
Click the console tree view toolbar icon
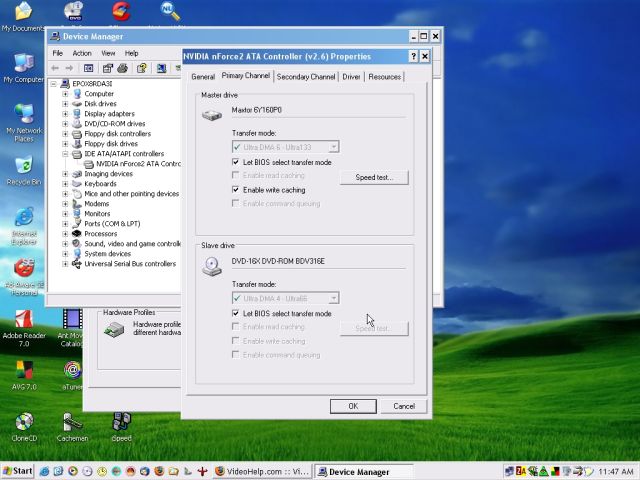point(89,68)
